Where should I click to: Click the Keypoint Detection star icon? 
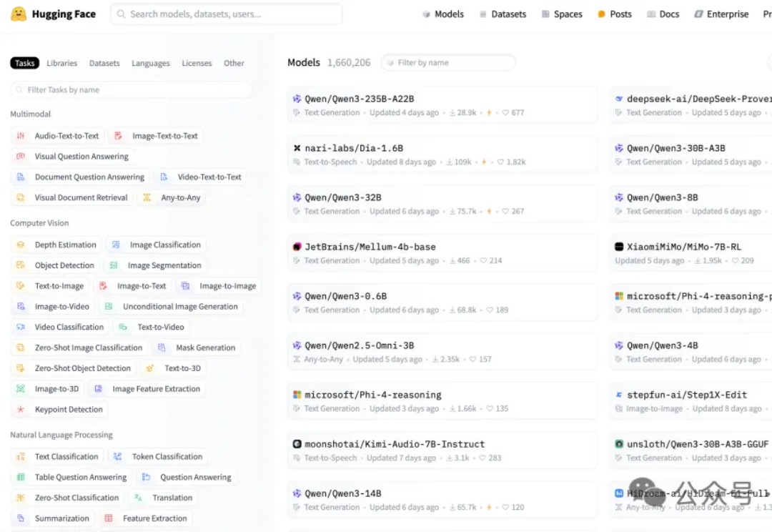tap(21, 409)
